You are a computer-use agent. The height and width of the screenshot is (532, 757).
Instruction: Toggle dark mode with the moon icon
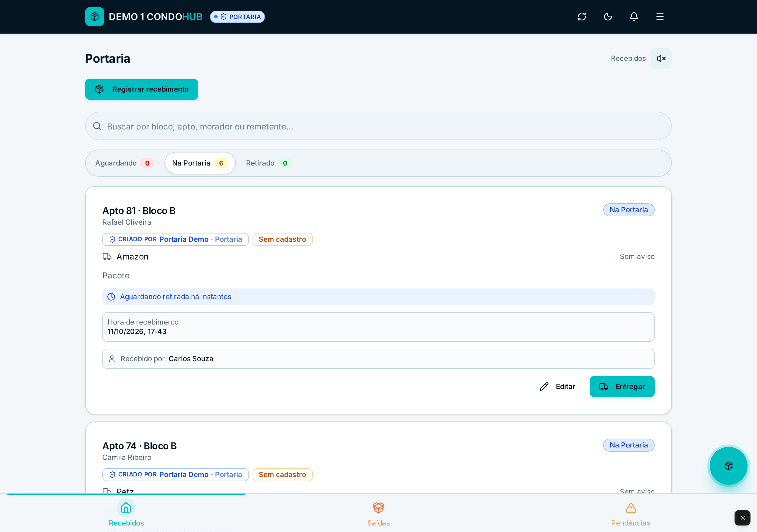tap(608, 17)
